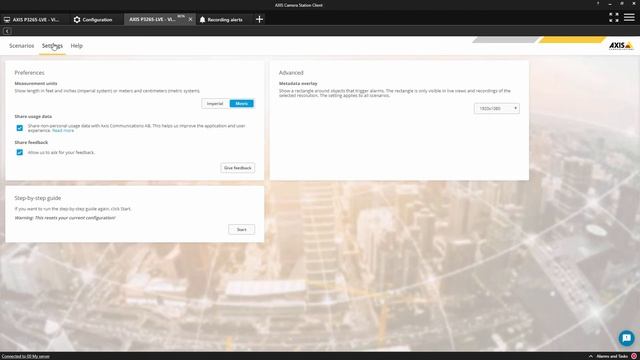Open the first AXIS P3265-LVE view tab

coord(32,20)
